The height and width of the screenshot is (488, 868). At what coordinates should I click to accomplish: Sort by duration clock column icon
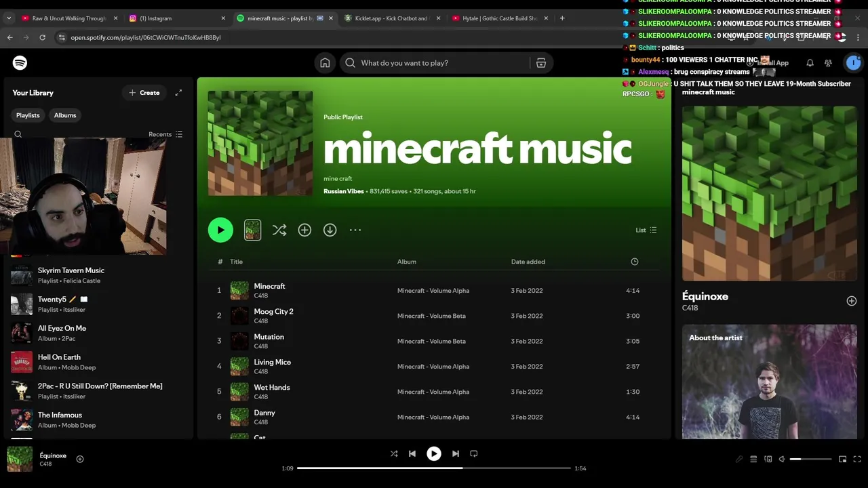635,262
